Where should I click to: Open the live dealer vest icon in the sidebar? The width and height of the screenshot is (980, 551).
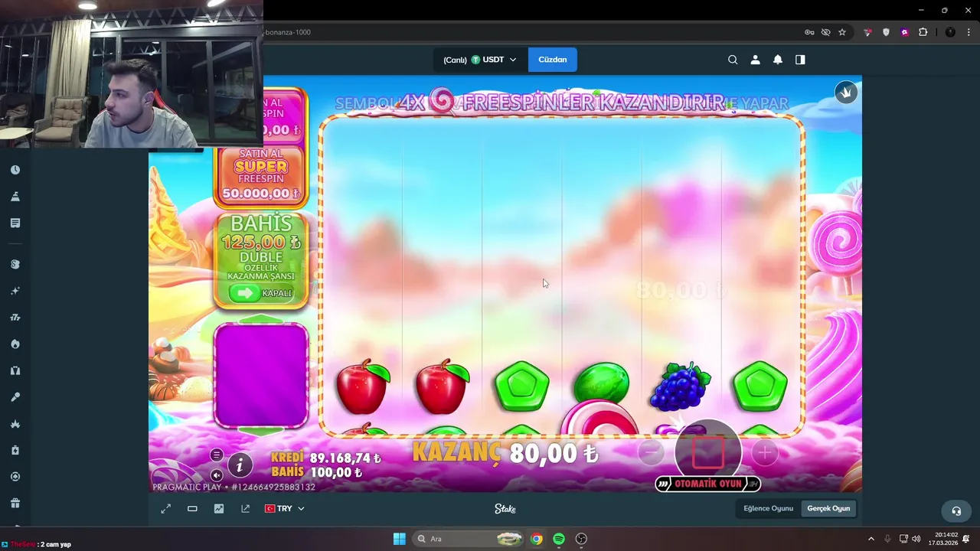tap(15, 370)
